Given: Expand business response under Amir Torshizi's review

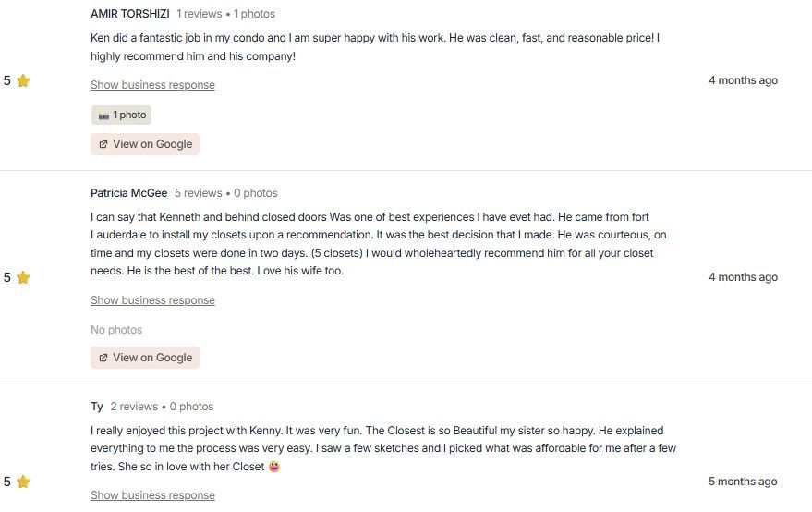Looking at the screenshot, I should (152, 85).
